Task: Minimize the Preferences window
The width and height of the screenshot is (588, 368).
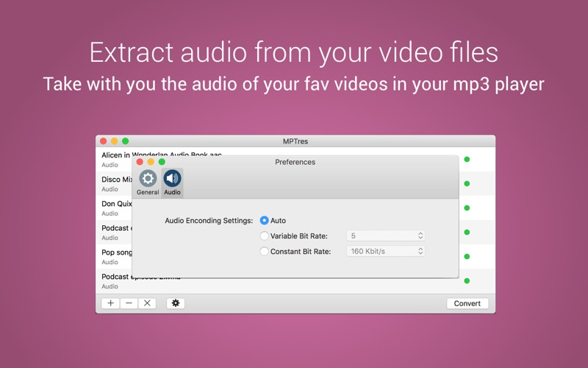Action: pos(151,162)
